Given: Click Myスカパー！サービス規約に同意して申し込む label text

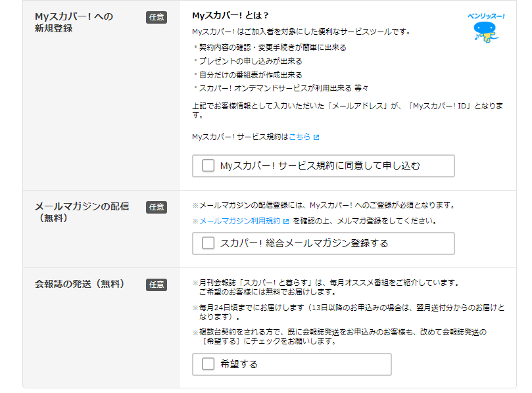Looking at the screenshot, I should click(320, 166).
